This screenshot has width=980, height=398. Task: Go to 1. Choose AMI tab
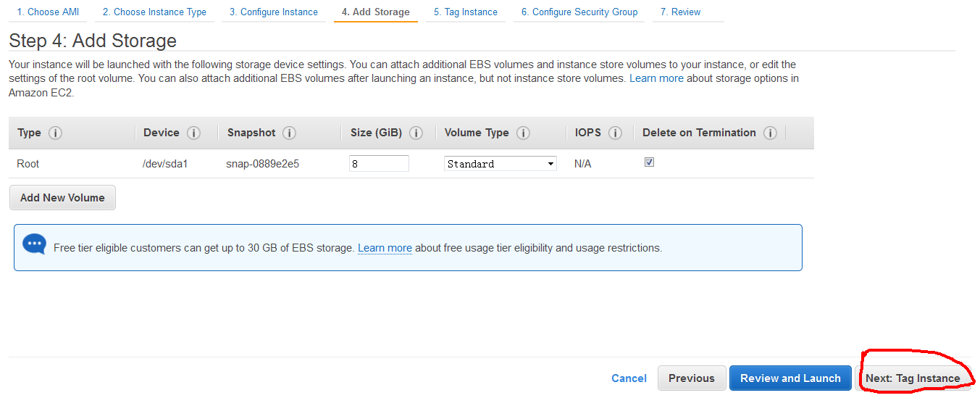point(48,12)
